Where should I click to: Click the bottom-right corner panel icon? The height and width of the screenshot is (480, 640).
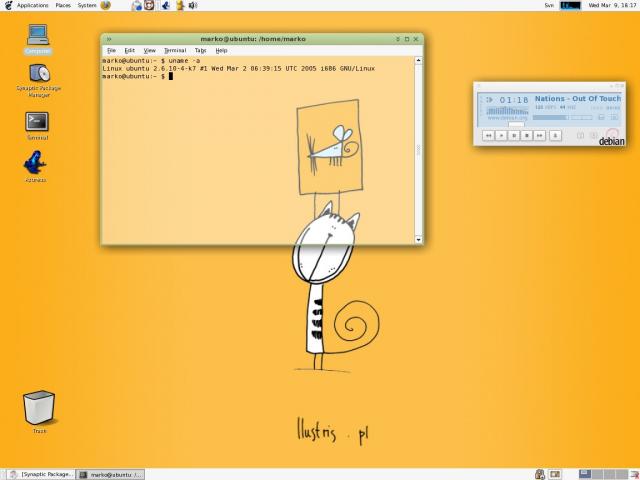(635, 474)
